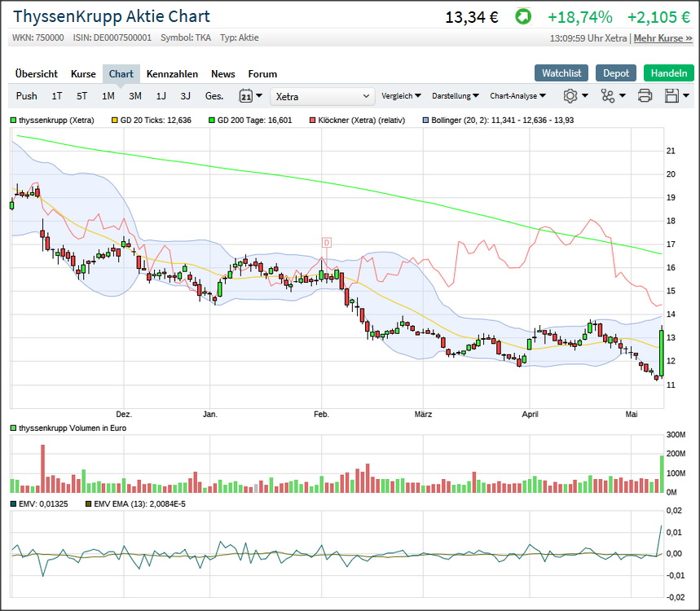Click the dividend D marker on chart
The image size is (700, 611).
click(x=326, y=242)
